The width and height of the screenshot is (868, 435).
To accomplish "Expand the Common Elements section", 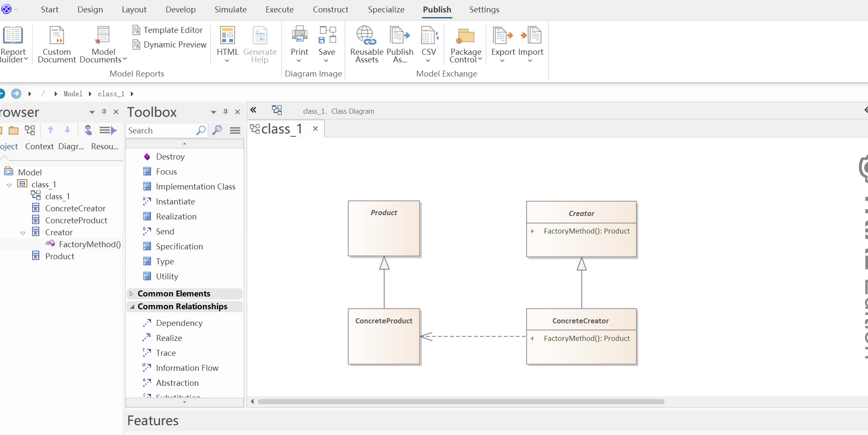I will (x=132, y=294).
